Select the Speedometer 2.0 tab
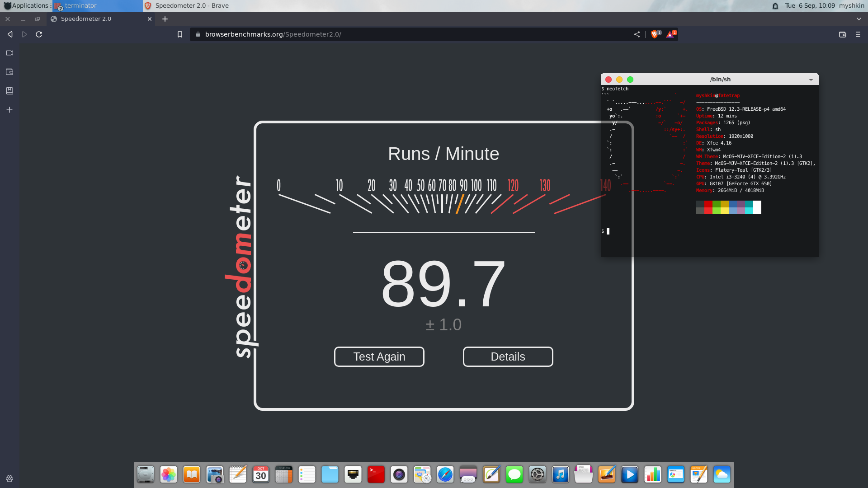Image resolution: width=868 pixels, height=488 pixels. pyautogui.click(x=101, y=19)
